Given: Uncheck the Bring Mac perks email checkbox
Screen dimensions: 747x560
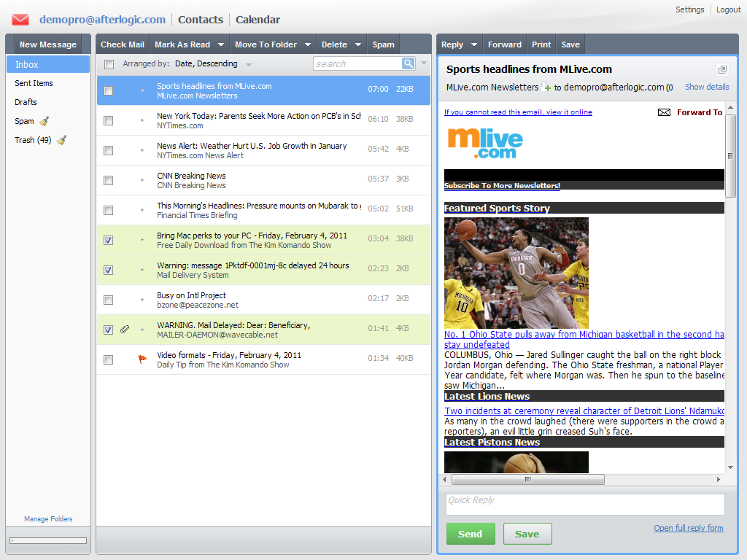Looking at the screenshot, I should point(109,240).
